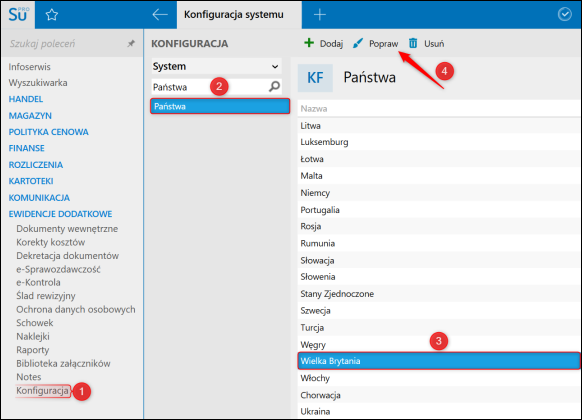Select the Niemcy row
The width and height of the screenshot is (582, 420).
[438, 193]
